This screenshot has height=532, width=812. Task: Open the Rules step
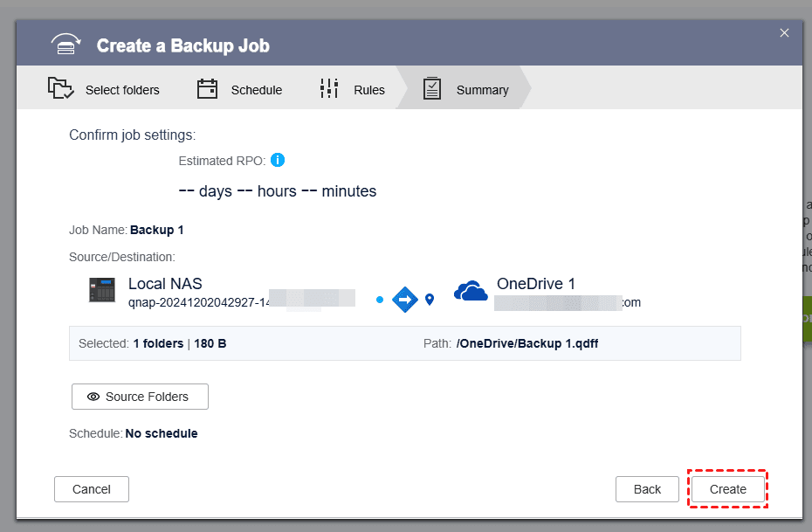click(353, 89)
